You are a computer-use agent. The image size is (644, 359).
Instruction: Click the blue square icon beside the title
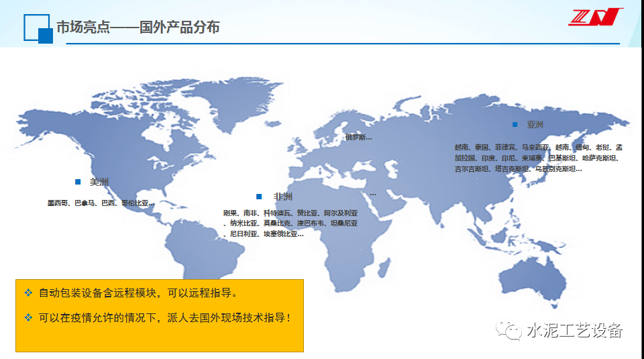click(38, 29)
